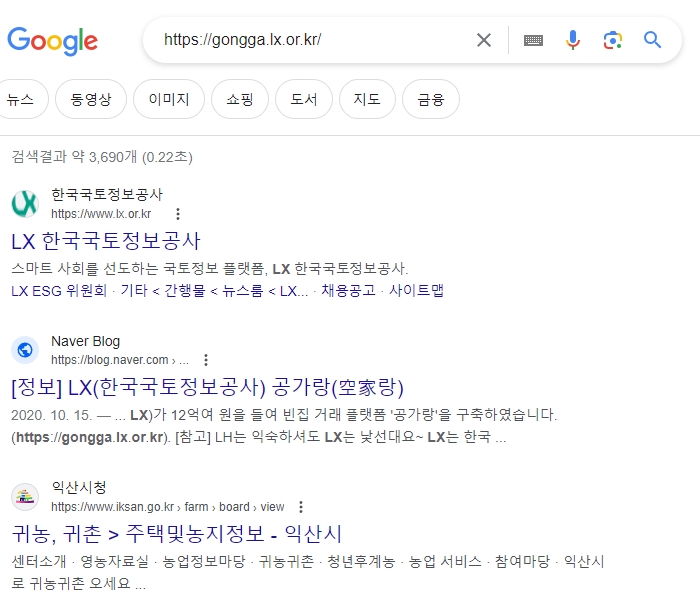
Task: Open the LX 한국국토정보공사 result title
Action: coord(106,241)
